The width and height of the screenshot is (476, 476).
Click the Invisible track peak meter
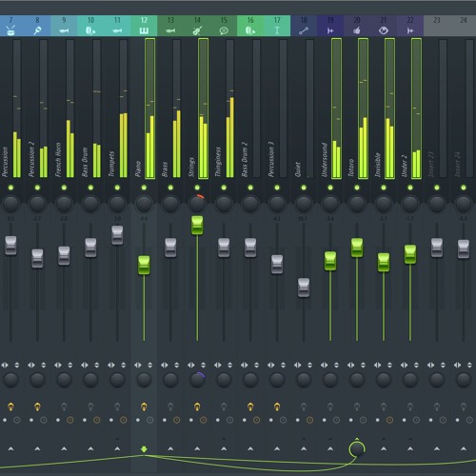click(x=389, y=109)
